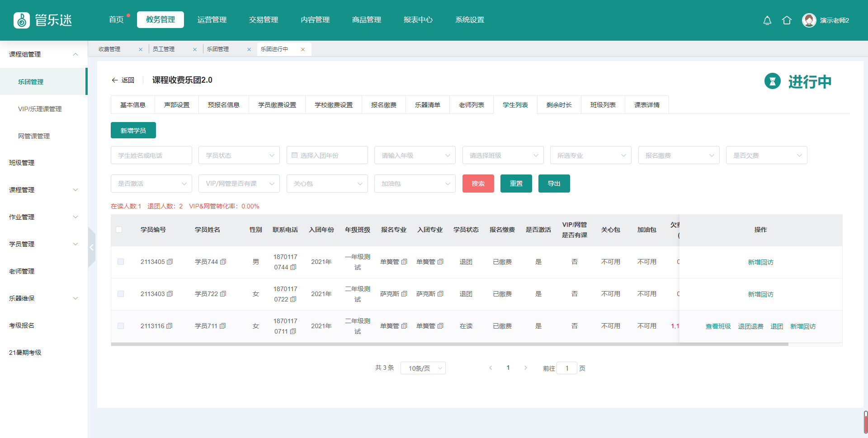Copy student ID 2113405 via copy icon

point(170,262)
